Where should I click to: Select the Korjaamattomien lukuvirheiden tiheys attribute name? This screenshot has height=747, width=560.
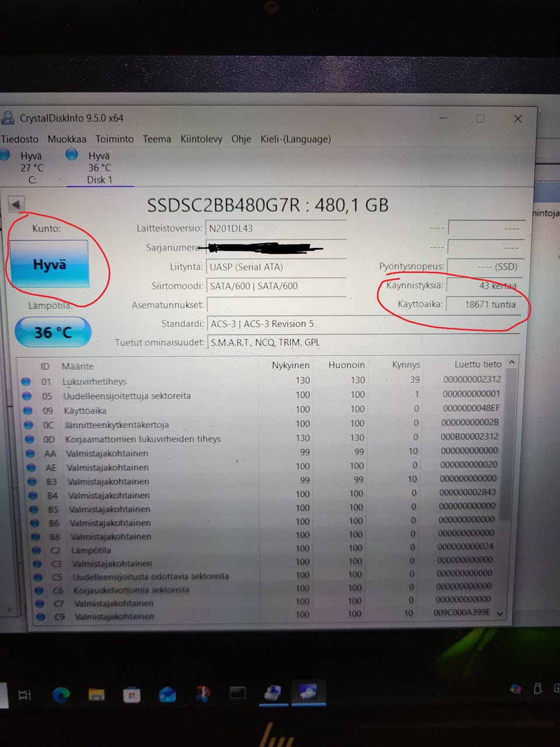coord(143,439)
